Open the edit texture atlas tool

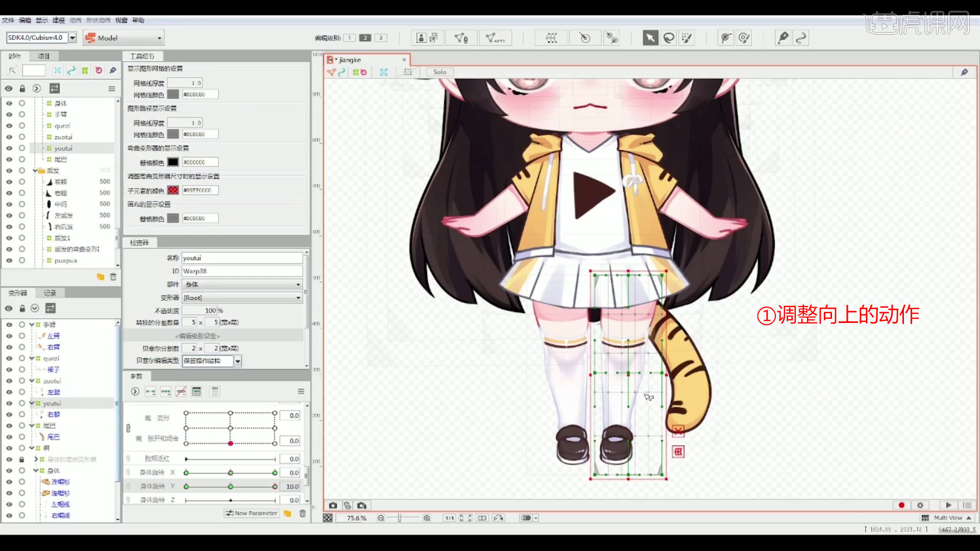[x=427, y=38]
